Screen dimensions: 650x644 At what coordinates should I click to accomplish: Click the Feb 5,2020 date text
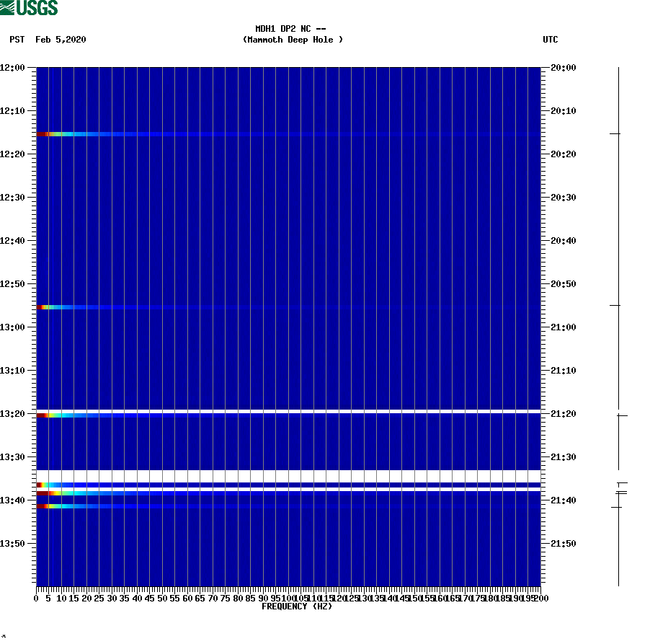[60, 40]
